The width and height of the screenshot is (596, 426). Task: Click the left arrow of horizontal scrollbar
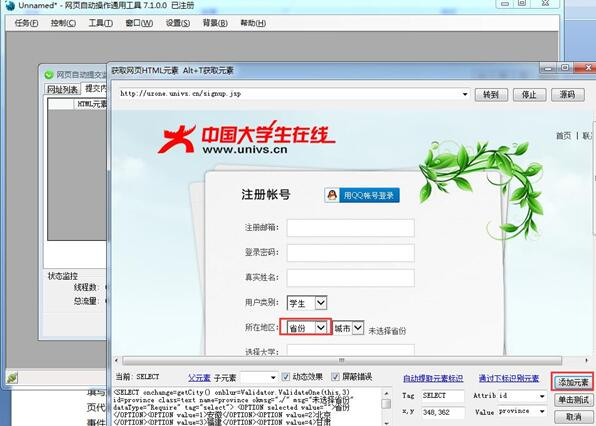116,360
